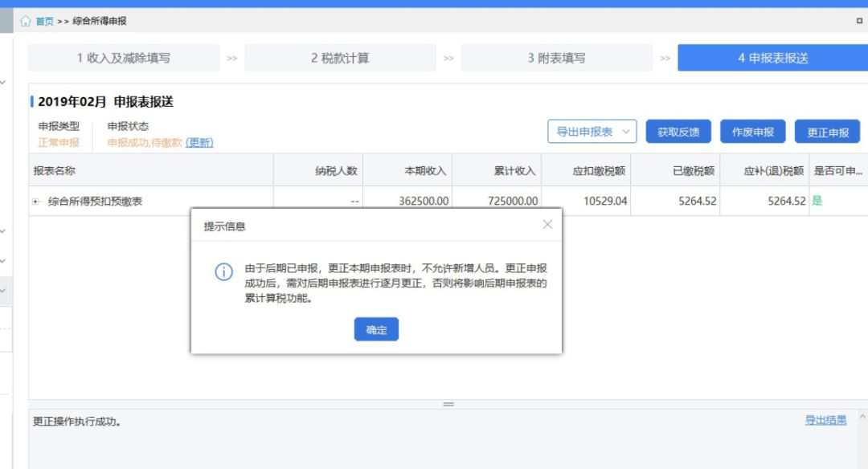868x469 pixels.
Task: Open the 导出结果 link
Action: pos(825,420)
